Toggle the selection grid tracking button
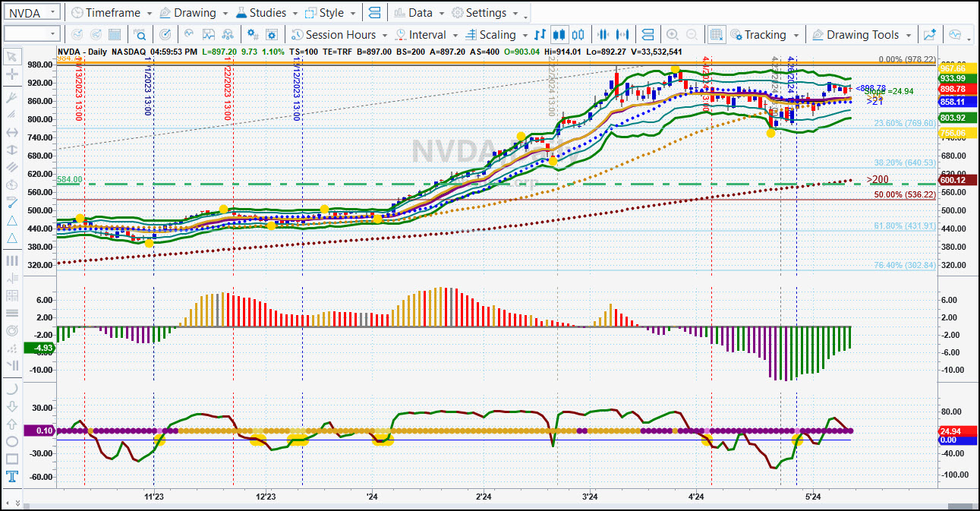Viewport: 980px width, 511px height. point(716,34)
